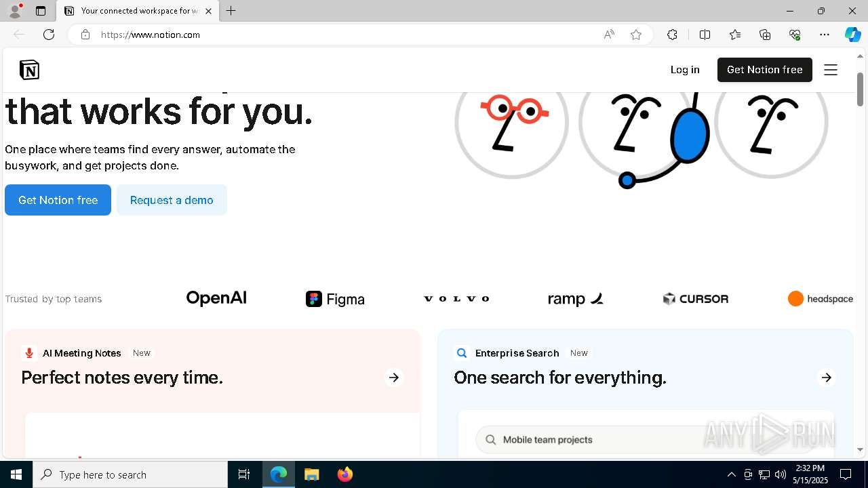Click the ramp logo
The image size is (868, 488).
576,299
